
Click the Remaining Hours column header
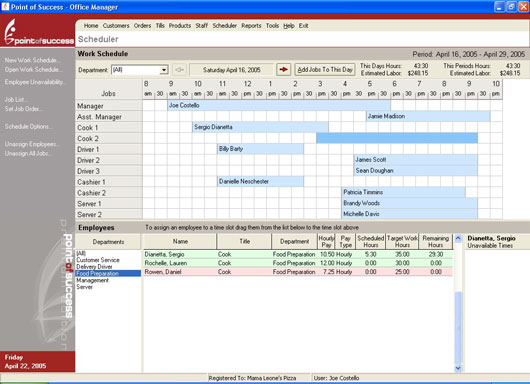coord(435,241)
